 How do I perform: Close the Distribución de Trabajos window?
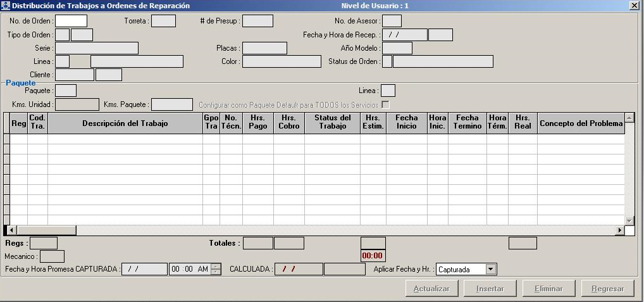[634, 6]
